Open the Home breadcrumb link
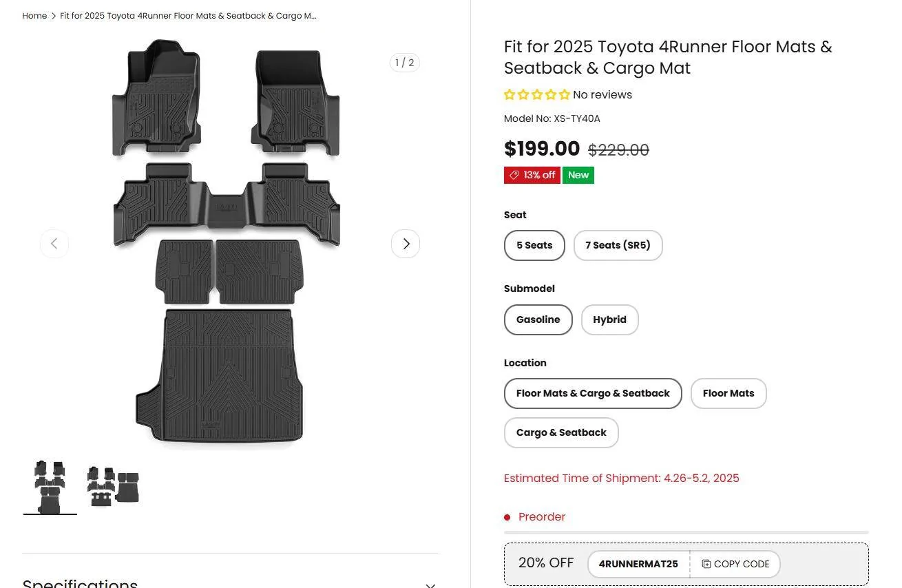 [34, 15]
